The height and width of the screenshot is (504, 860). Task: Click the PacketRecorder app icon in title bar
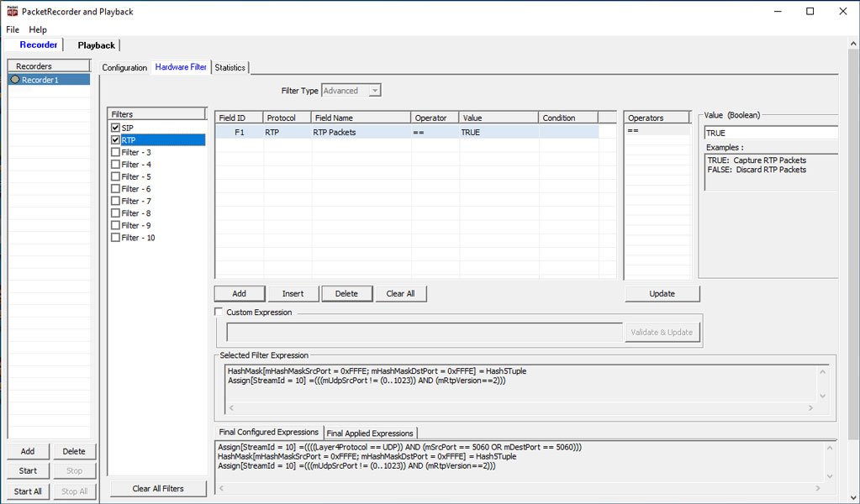[x=12, y=11]
